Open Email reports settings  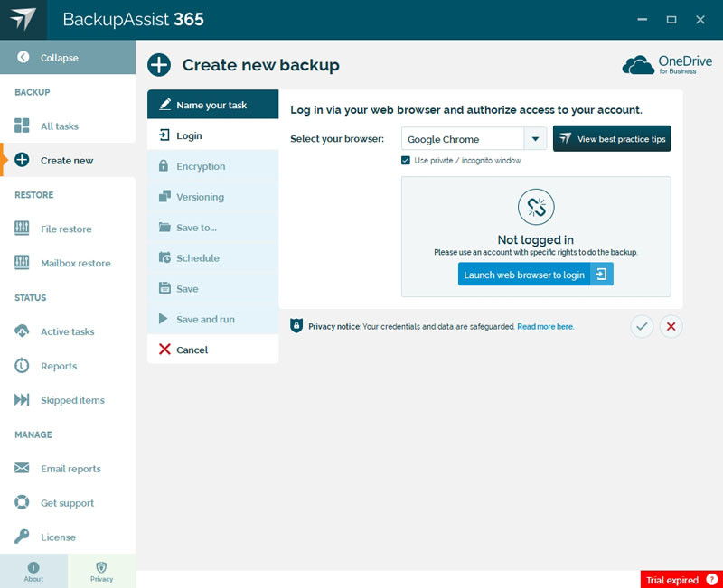click(x=68, y=469)
